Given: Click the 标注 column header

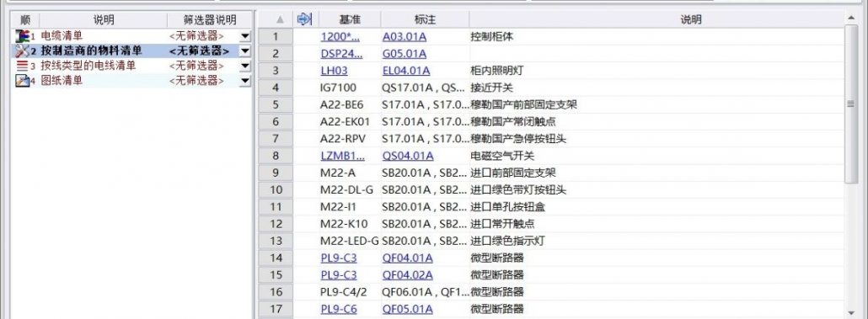Looking at the screenshot, I should point(425,19).
